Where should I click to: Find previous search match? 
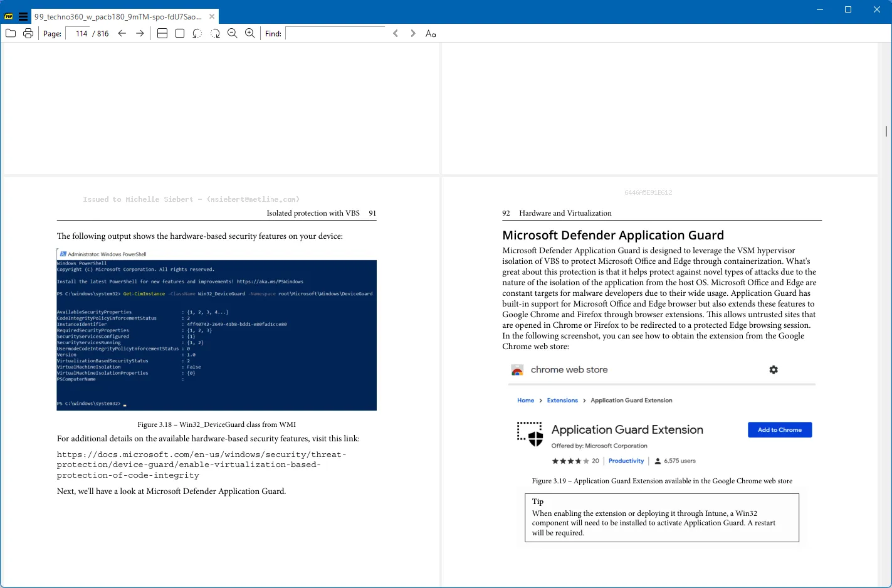396,33
